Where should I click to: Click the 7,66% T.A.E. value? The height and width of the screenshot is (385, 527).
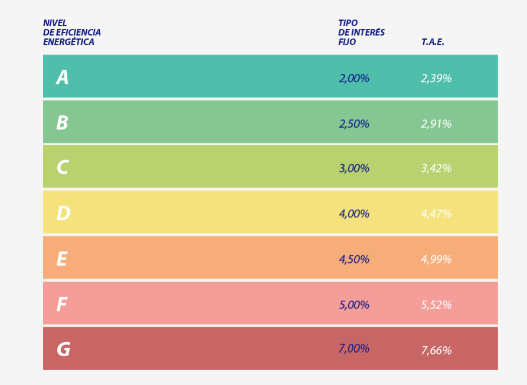[436, 351]
